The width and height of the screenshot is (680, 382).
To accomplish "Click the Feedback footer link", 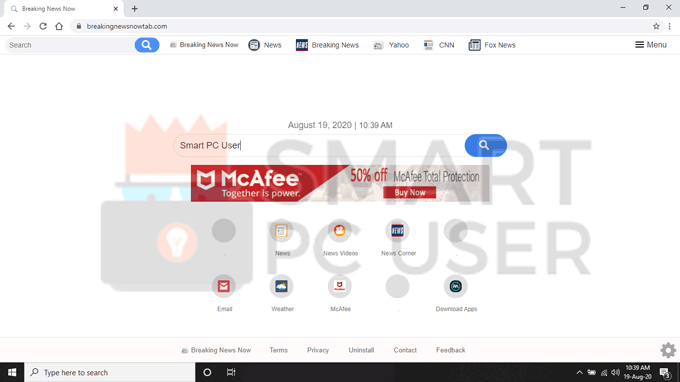I will point(451,350).
